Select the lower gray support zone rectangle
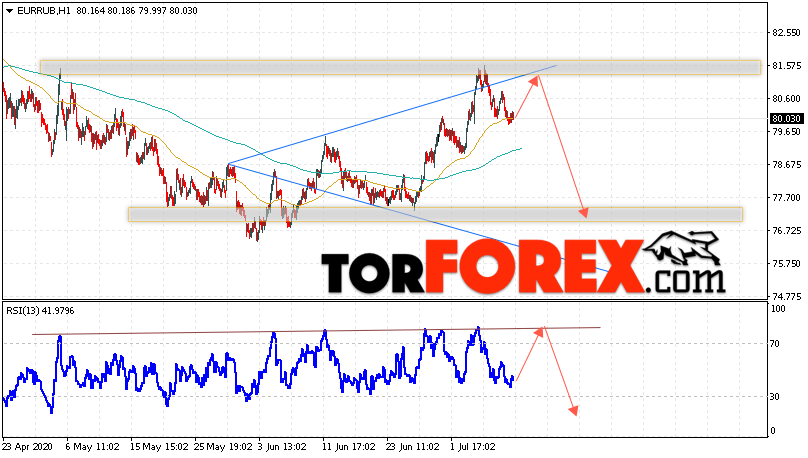The height and width of the screenshot is (458, 808). click(435, 214)
